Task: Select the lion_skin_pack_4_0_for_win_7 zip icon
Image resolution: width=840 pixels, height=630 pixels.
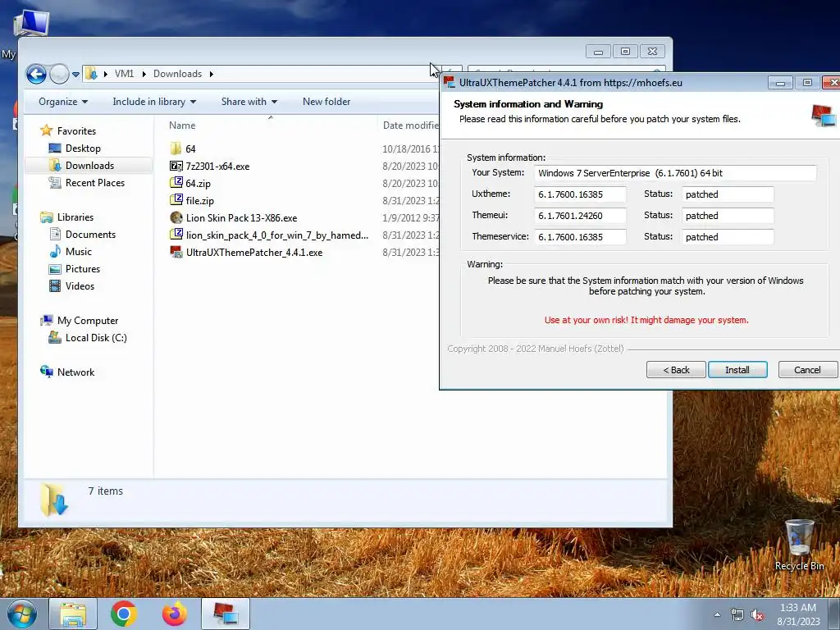Action: coord(176,234)
